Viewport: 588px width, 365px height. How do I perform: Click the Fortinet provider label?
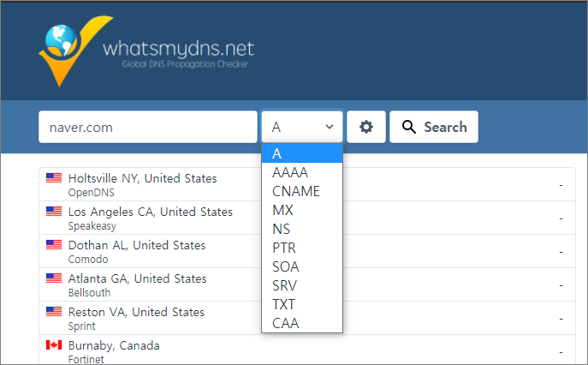point(86,359)
